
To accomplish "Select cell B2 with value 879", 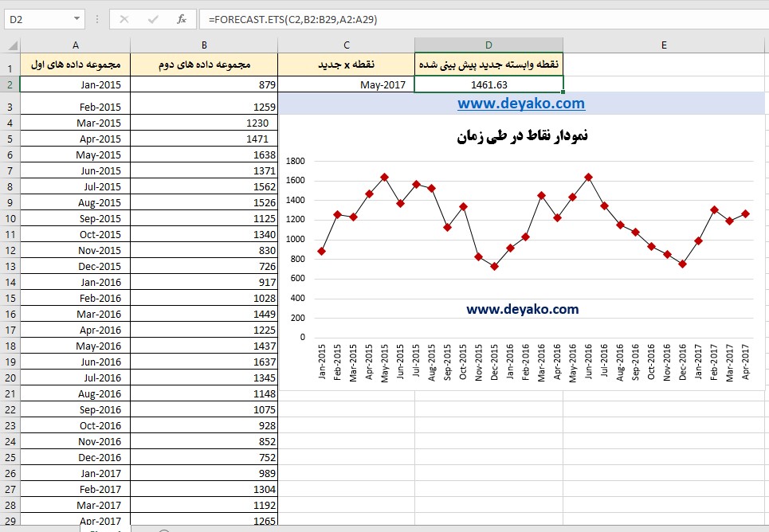I will pyautogui.click(x=204, y=84).
